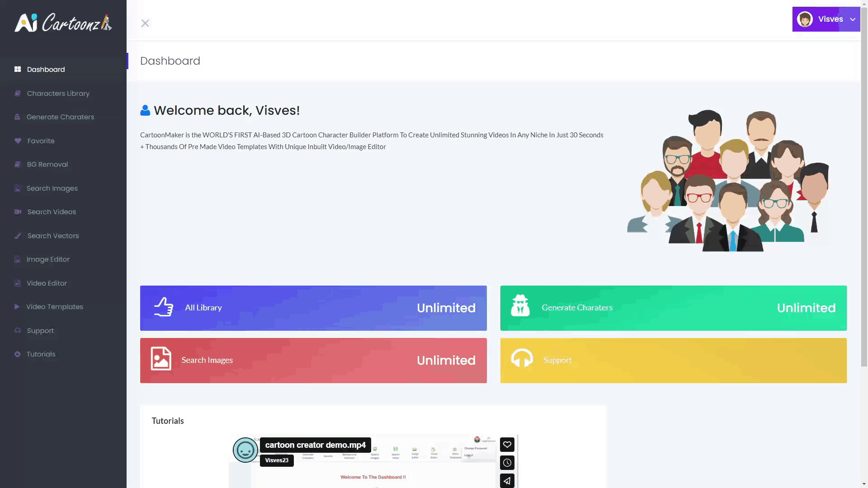Click the chevron arrow beside Visves

(853, 19)
